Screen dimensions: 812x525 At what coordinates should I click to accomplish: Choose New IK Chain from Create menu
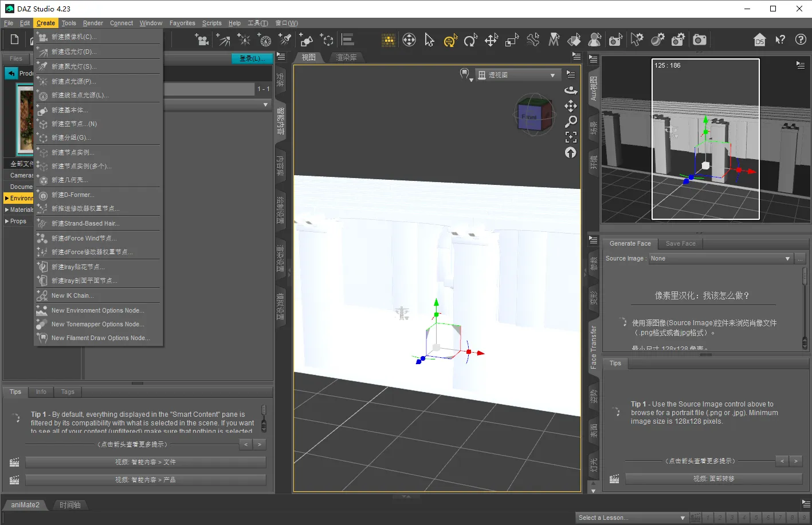pyautogui.click(x=72, y=295)
